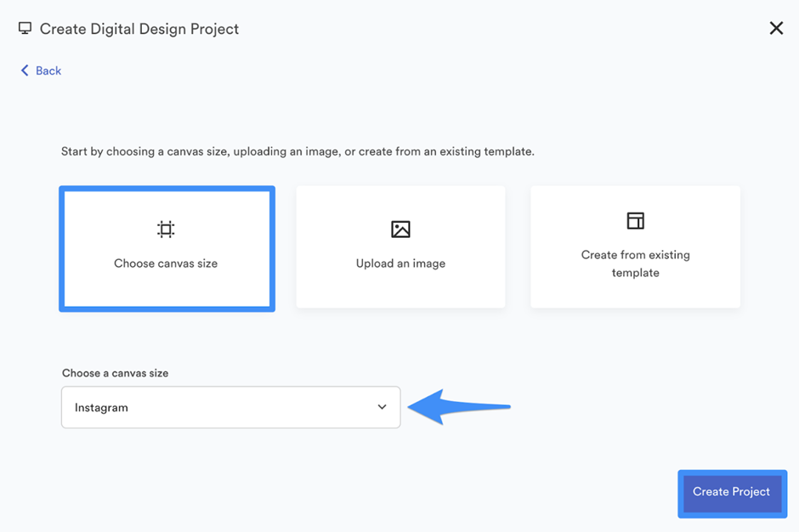Click the Instagram text in the combo box
Viewport: 799px width, 532px height.
(x=101, y=408)
